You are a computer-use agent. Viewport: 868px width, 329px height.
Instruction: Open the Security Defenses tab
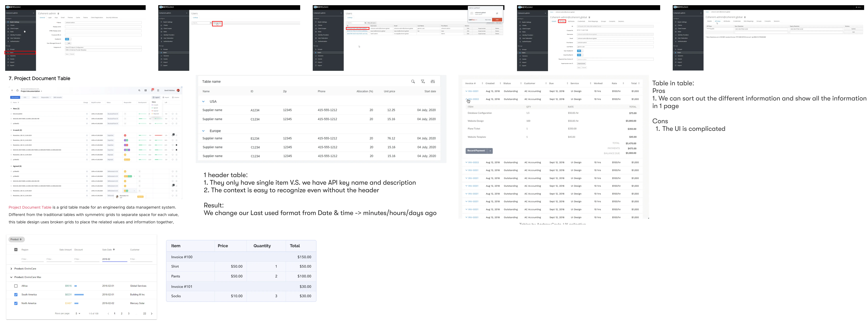[112, 18]
